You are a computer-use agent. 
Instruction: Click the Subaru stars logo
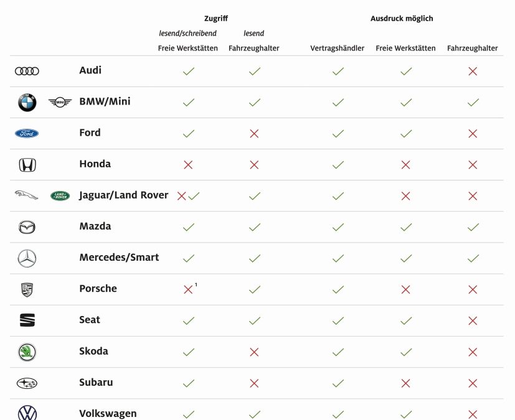27,383
